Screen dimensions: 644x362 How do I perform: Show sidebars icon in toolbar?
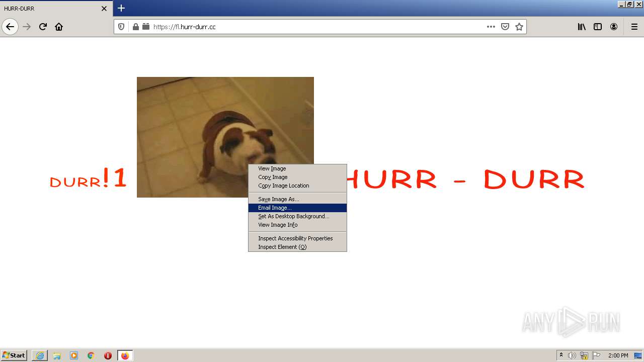[x=598, y=27]
